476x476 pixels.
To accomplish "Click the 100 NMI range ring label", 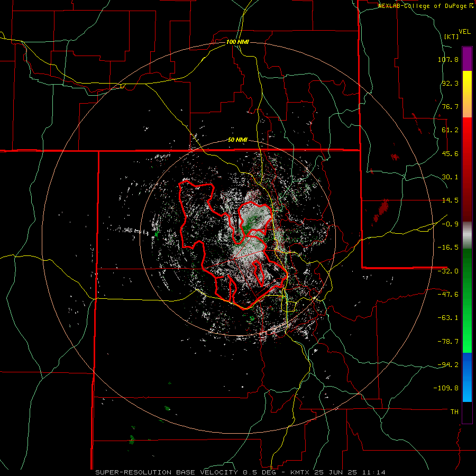I will pyautogui.click(x=237, y=42).
